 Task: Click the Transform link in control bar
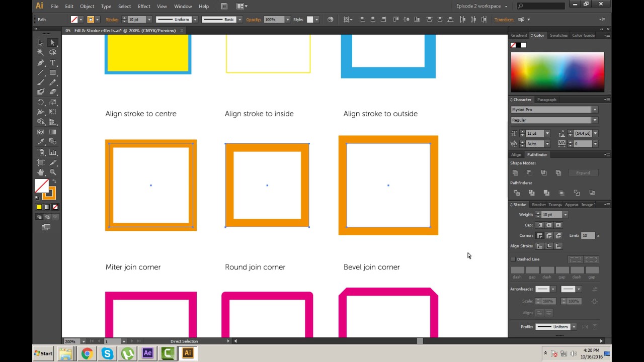(504, 20)
